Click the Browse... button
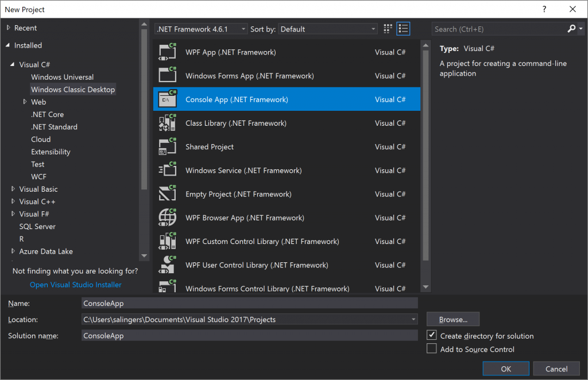This screenshot has width=588, height=380. point(453,319)
